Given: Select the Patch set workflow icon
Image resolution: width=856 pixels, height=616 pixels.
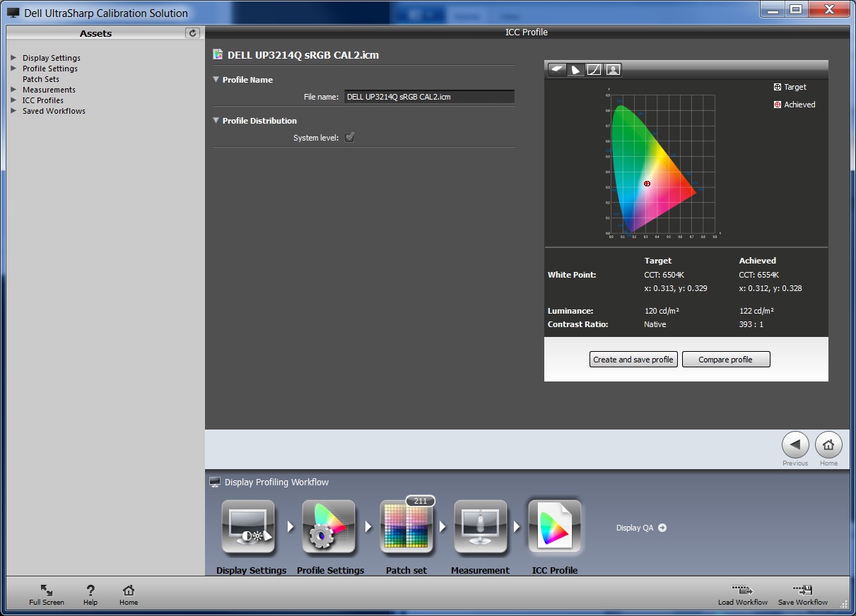Looking at the screenshot, I should (x=406, y=527).
